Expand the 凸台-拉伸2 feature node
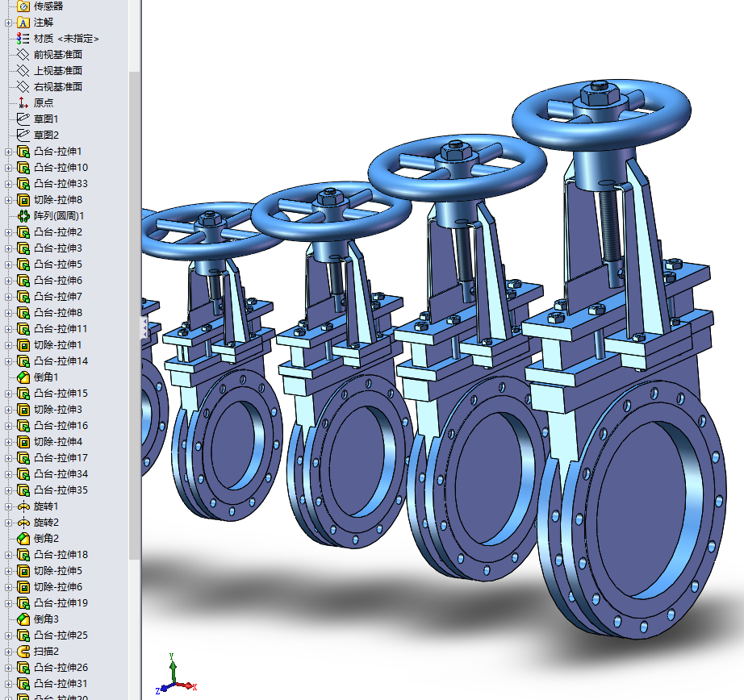The width and height of the screenshot is (744, 700). pyautogui.click(x=8, y=232)
